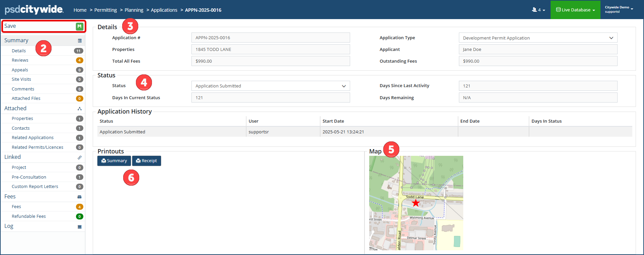The height and width of the screenshot is (255, 644).
Task: Click the Fees section money icon
Action: point(80,197)
